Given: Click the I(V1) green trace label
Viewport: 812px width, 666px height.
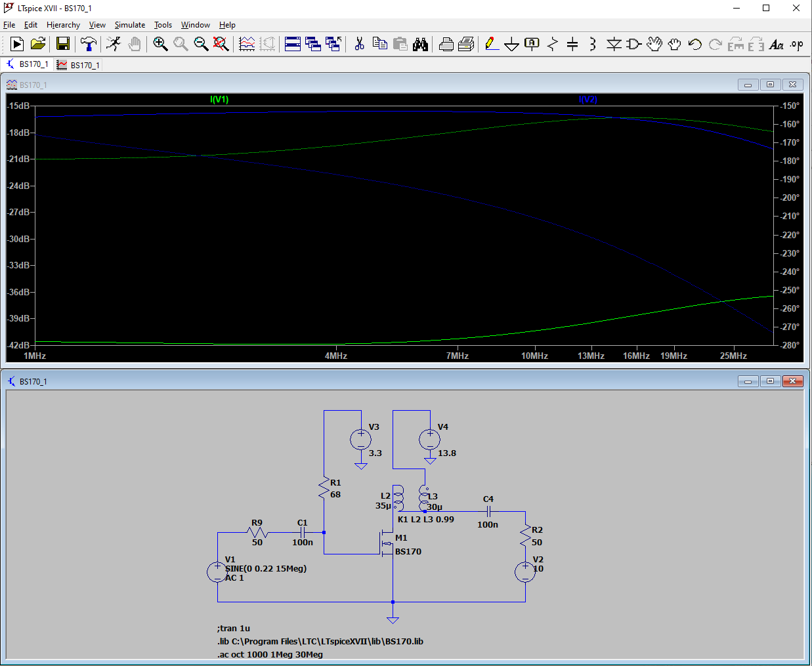Looking at the screenshot, I should tap(219, 99).
